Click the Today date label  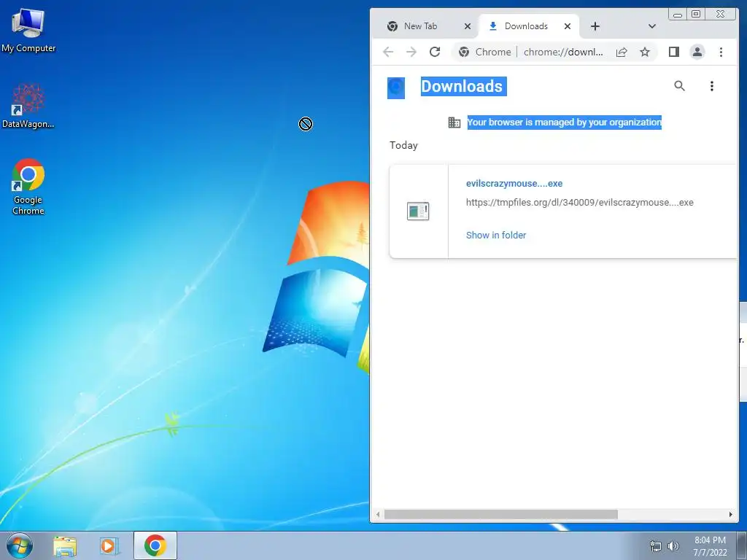point(403,145)
